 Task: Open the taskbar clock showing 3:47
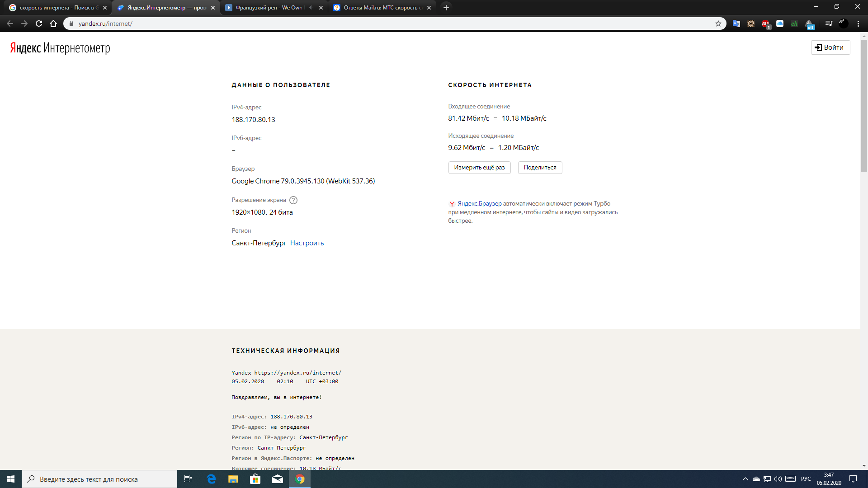tap(829, 479)
